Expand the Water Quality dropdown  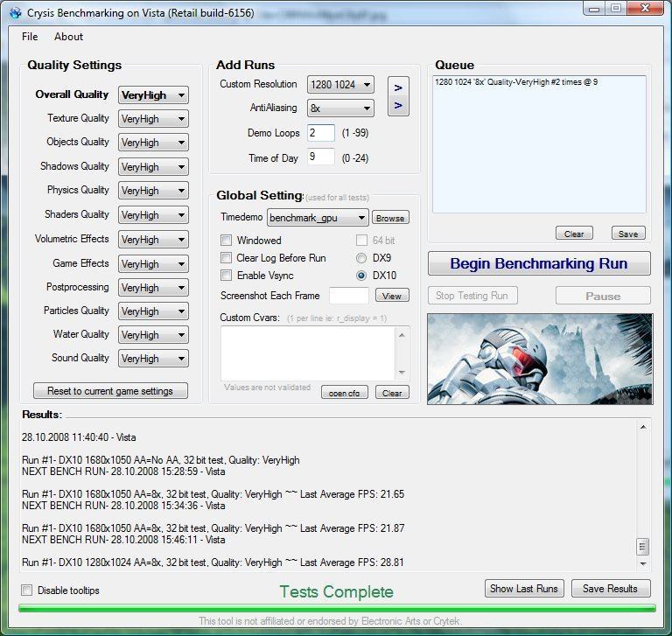[x=153, y=335]
